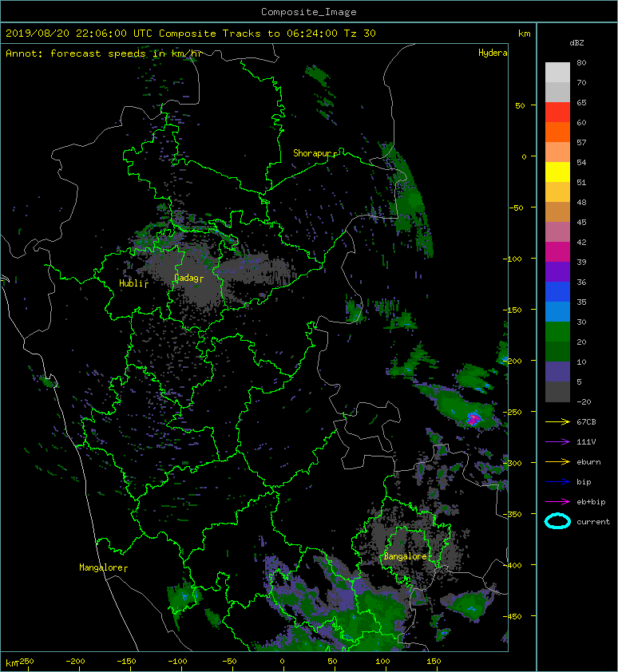The image size is (618, 672).
Task: Click the dark green band between 20 and 10
Action: click(x=557, y=351)
